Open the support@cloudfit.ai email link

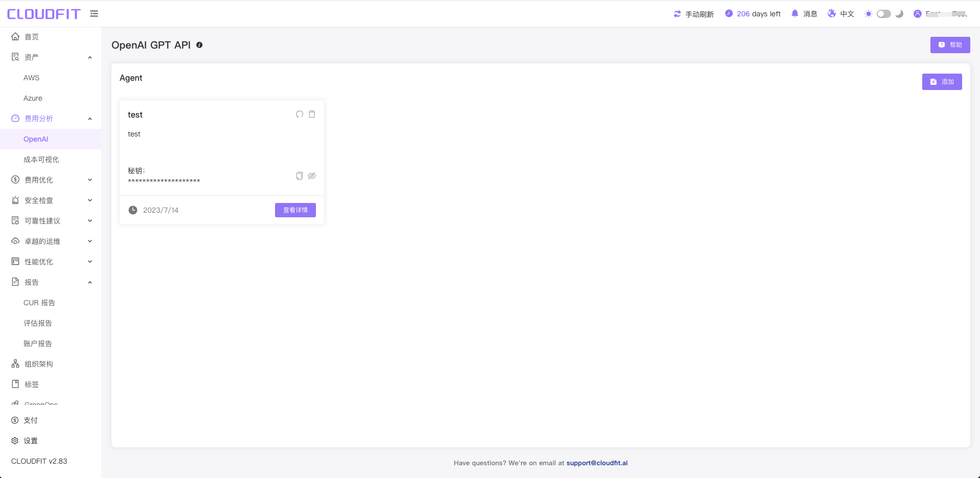point(597,463)
